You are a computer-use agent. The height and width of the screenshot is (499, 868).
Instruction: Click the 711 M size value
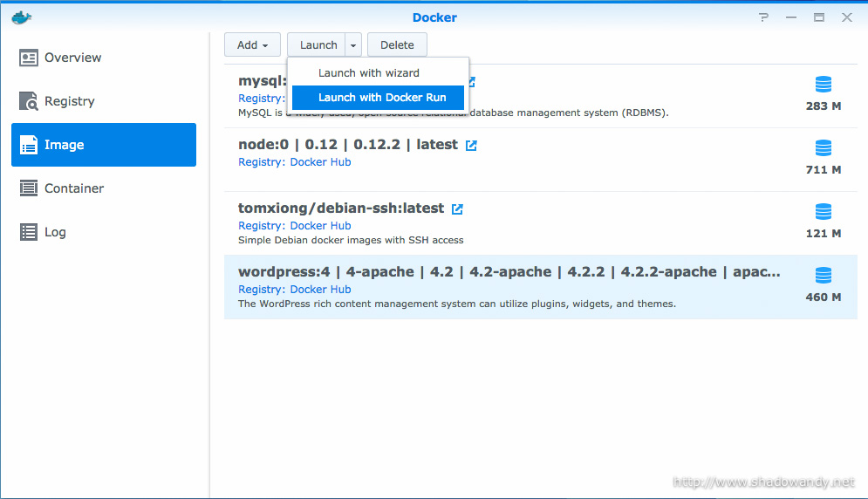(824, 170)
